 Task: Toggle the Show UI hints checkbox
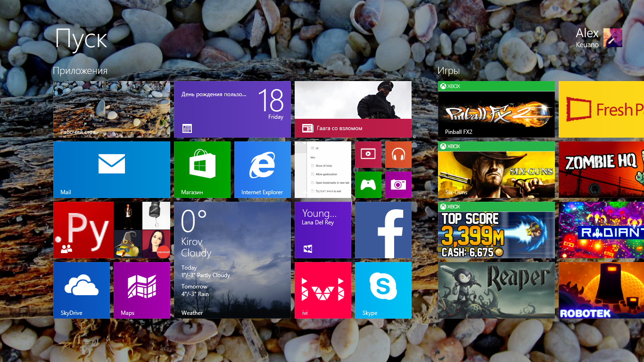(x=312, y=166)
